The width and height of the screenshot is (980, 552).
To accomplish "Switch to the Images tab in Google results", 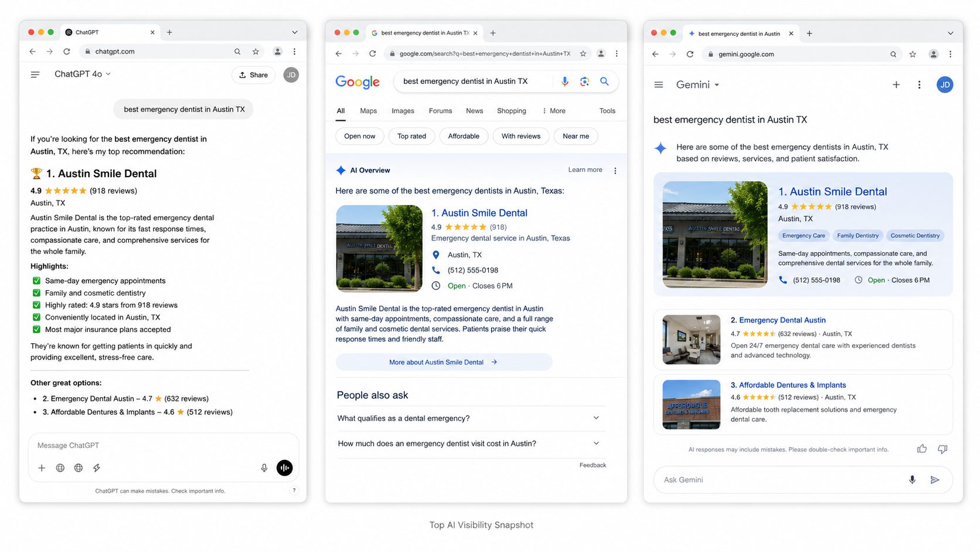I will pyautogui.click(x=403, y=111).
